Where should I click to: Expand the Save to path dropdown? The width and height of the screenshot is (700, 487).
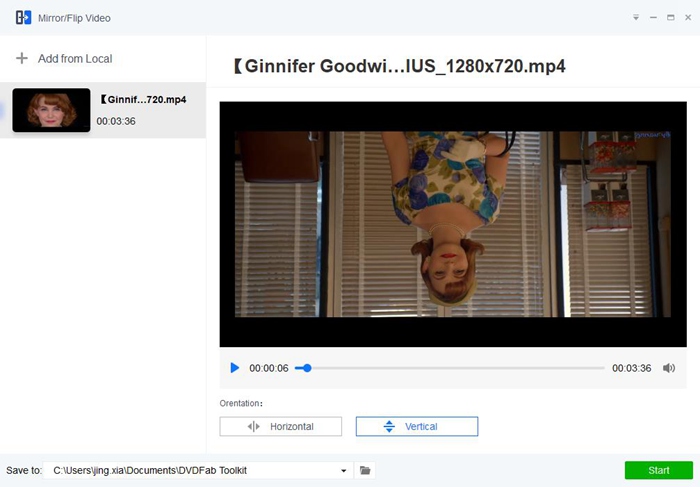343,470
